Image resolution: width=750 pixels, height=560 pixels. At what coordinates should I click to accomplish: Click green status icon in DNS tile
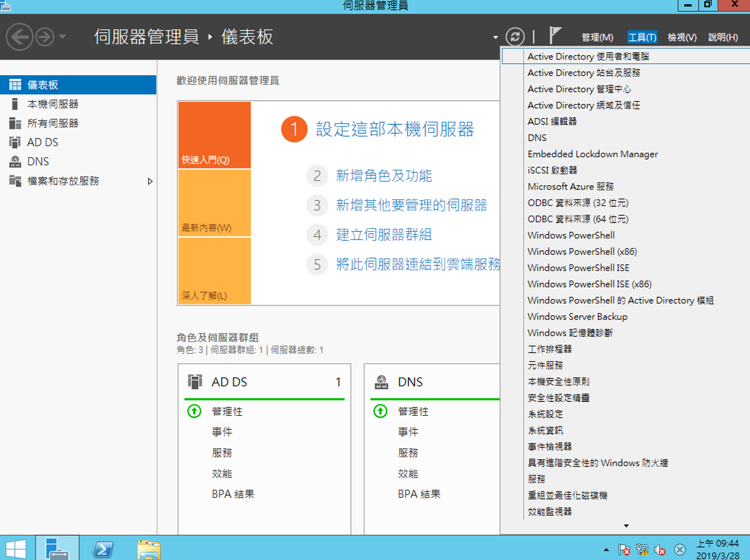click(x=381, y=411)
